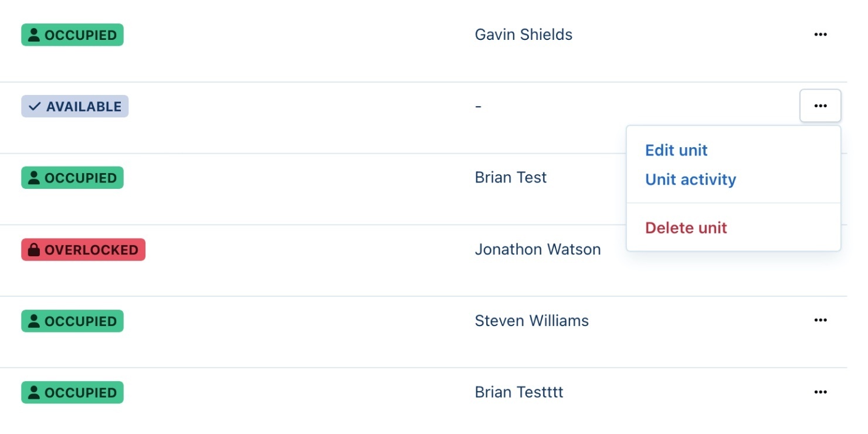868x434 pixels.
Task: Select Edit unit from the menu
Action: tap(676, 150)
